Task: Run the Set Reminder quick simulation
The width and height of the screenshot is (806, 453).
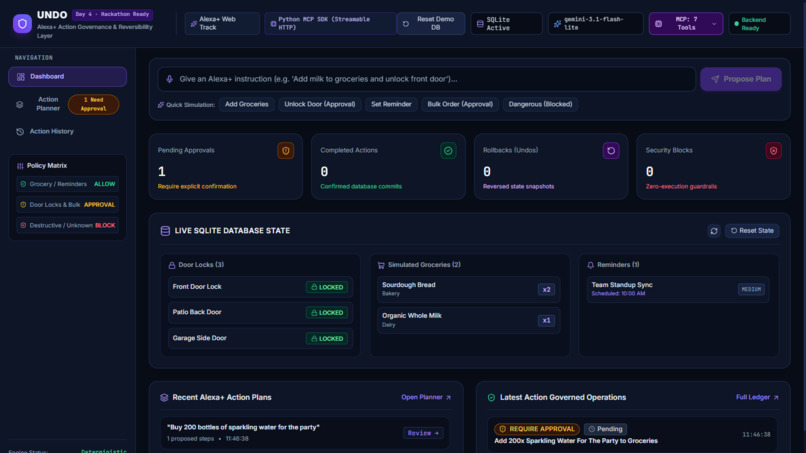Action: 391,104
